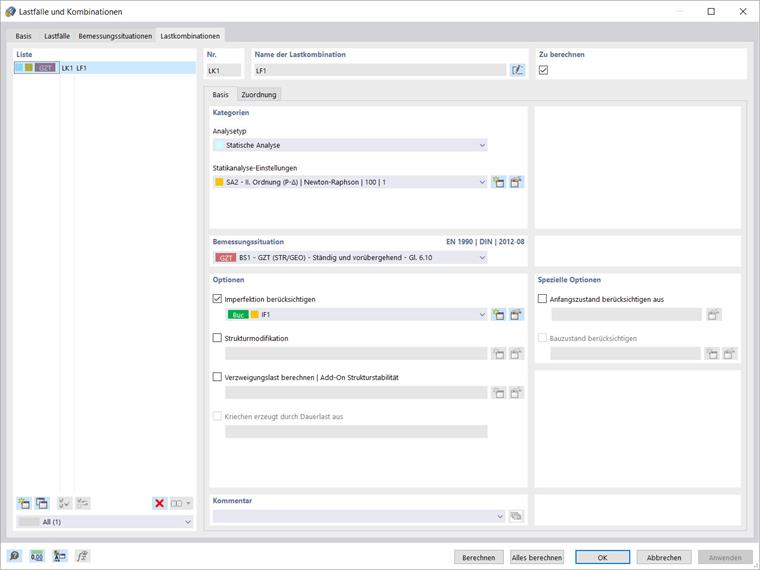
Task: Click the Verzweigungslast selection field
Action: tap(356, 393)
